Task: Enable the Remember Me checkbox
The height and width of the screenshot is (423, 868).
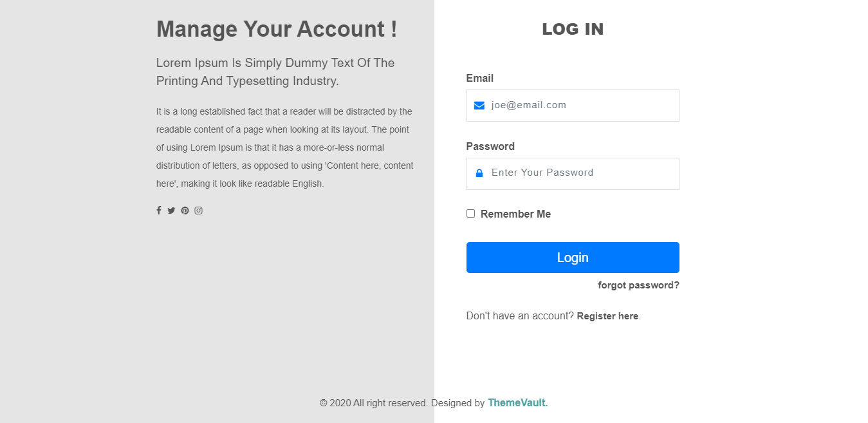Action: [x=471, y=214]
